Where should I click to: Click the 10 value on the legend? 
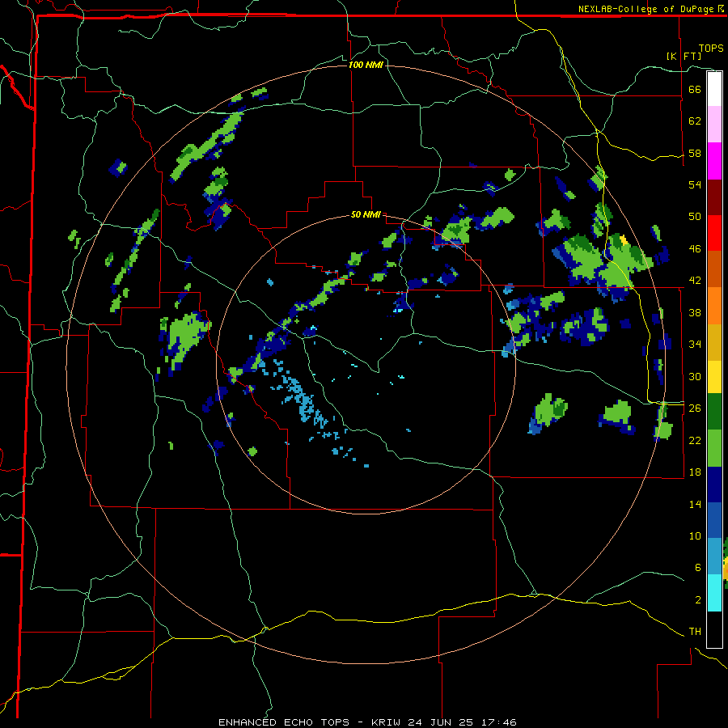pos(695,535)
